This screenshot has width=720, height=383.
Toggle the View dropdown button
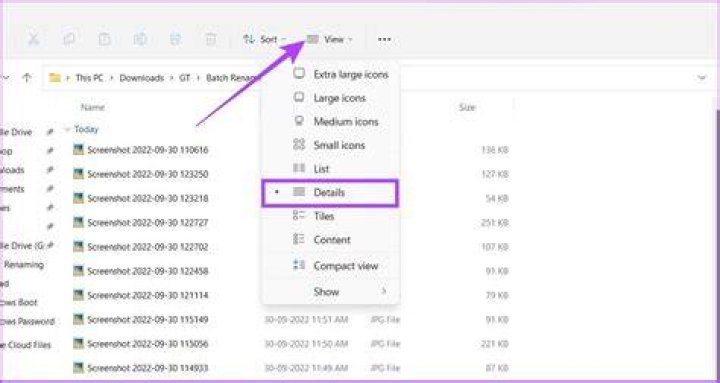pos(330,39)
